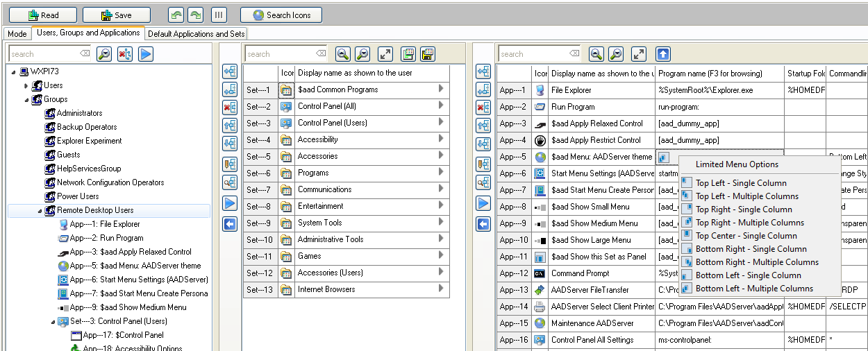Click the redo arrow in the top toolbar

[x=195, y=15]
